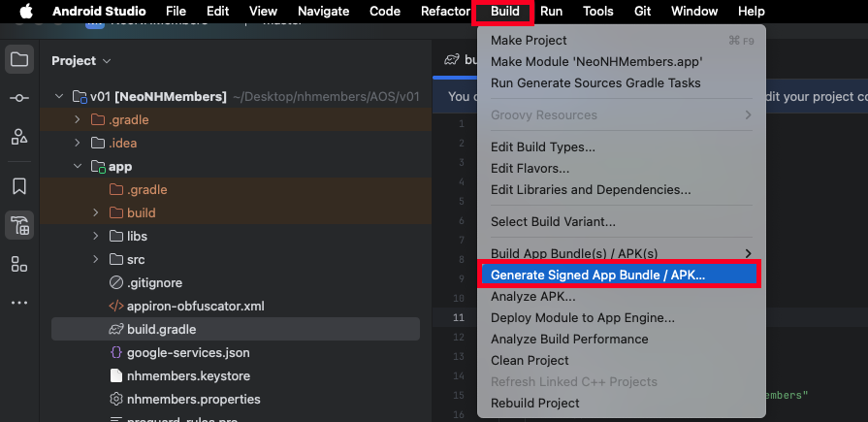Image resolution: width=868 pixels, height=422 pixels.
Task: Click the More tool windows ellipsis icon
Action: 19,303
